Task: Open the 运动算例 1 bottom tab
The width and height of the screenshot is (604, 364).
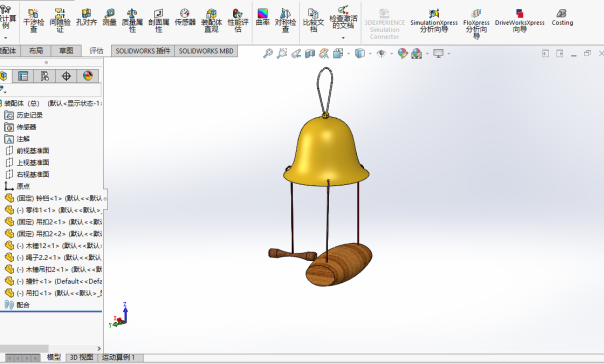Action: [x=119, y=357]
